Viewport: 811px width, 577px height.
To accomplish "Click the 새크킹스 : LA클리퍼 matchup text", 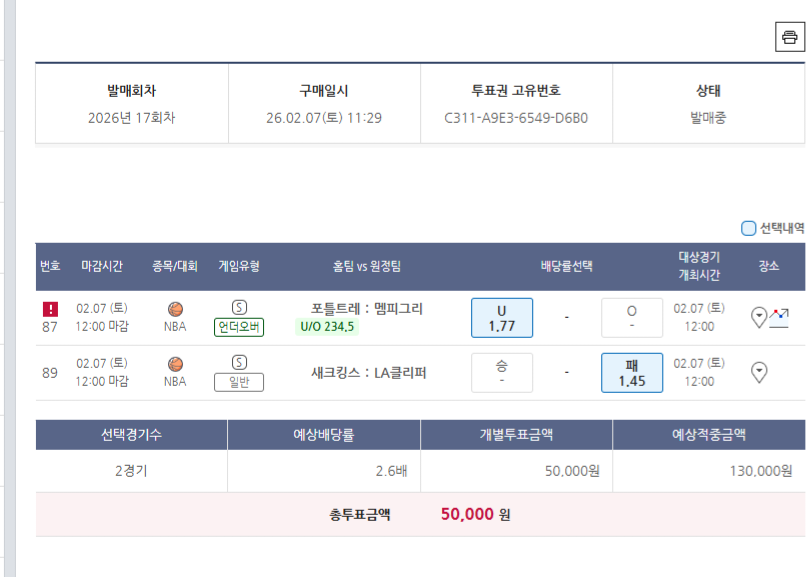I will pos(369,372).
